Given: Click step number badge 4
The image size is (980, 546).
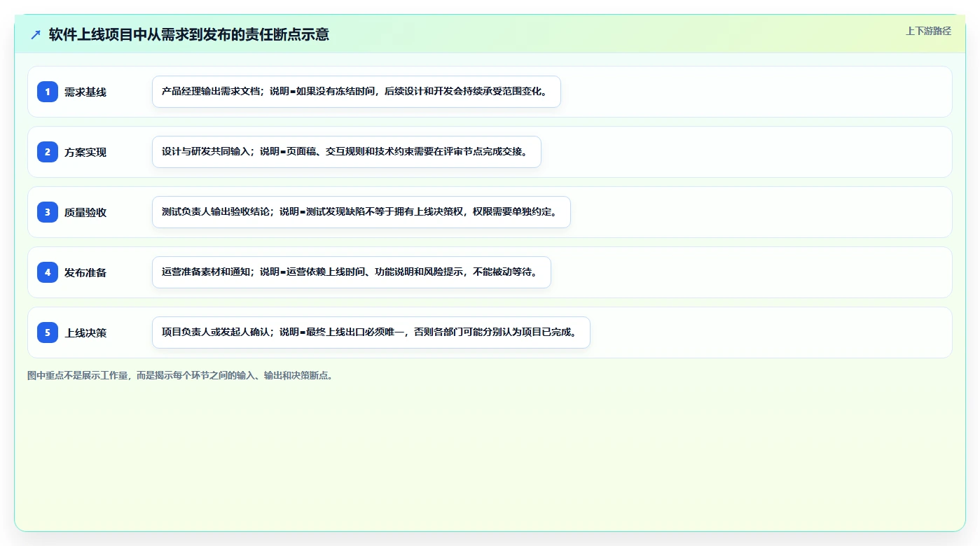Looking at the screenshot, I should point(48,272).
